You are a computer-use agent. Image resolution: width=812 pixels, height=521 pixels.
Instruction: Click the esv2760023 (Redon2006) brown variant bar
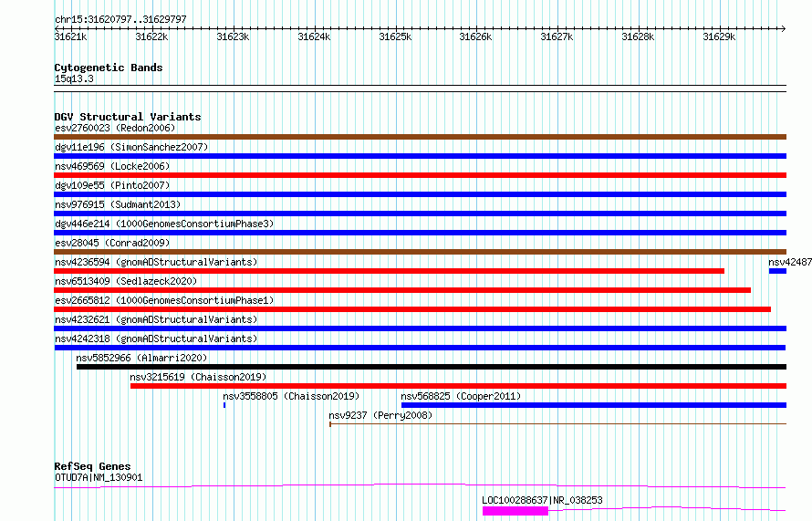tap(420, 137)
